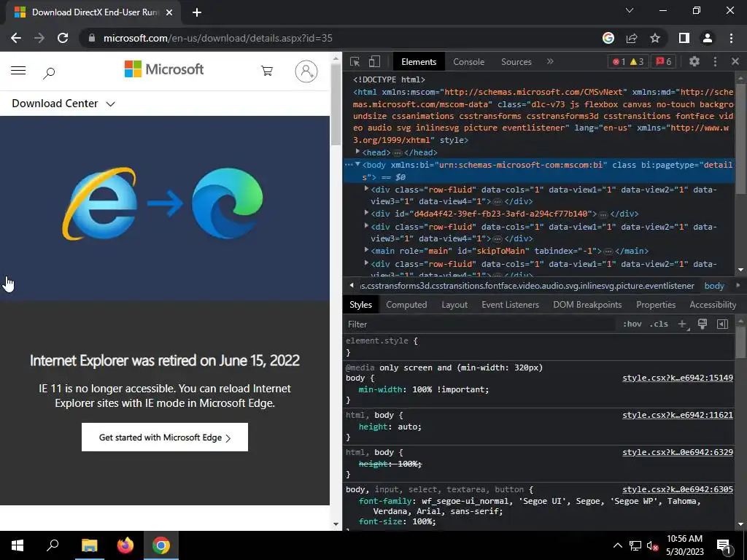This screenshot has height=560, width=747.
Task: Add a new style rule plus icon
Action: click(x=683, y=324)
